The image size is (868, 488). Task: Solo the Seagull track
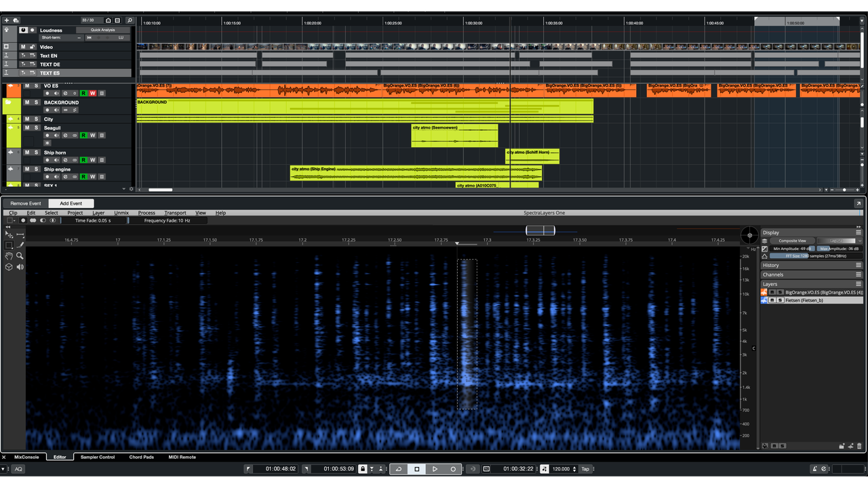click(x=36, y=127)
